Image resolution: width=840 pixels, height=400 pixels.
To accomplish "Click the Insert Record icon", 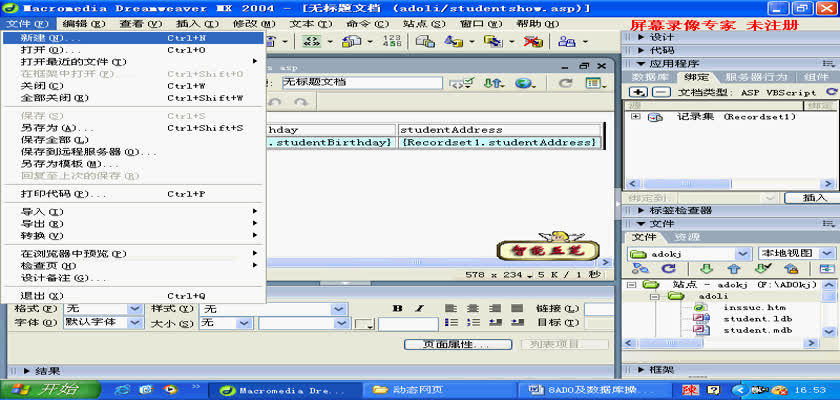I will 453,41.
